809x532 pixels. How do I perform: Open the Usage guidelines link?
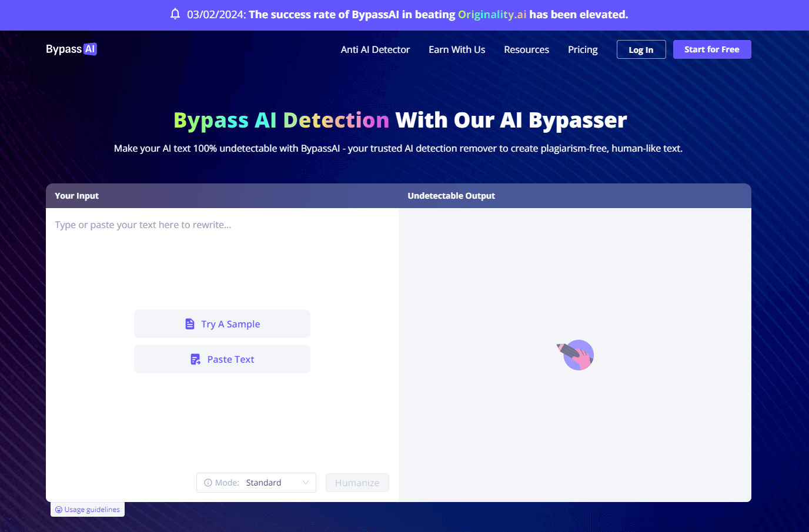[92, 510]
